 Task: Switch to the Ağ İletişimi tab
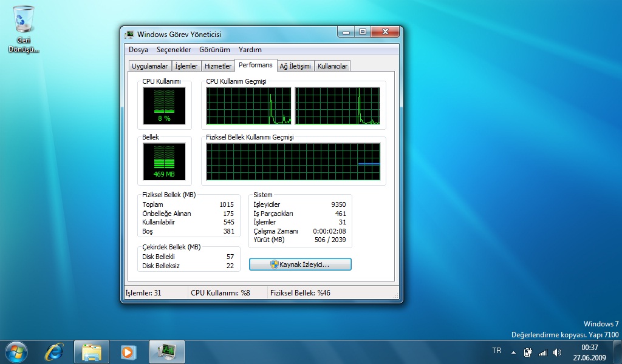coord(295,66)
